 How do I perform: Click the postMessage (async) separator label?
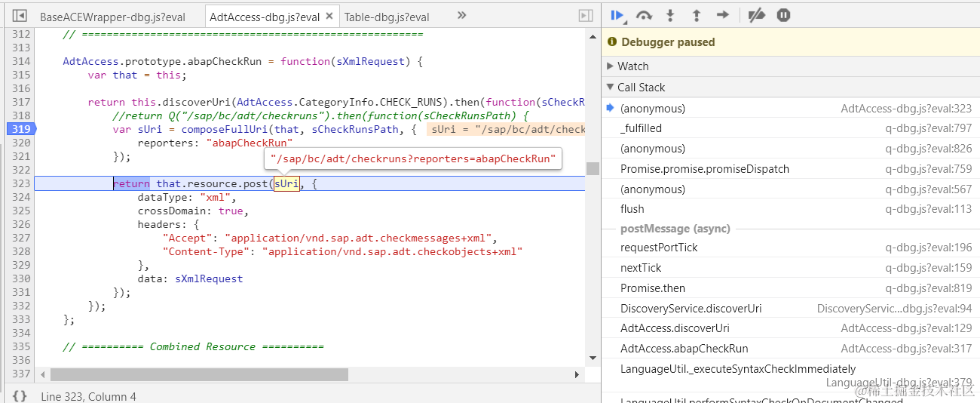tap(675, 228)
